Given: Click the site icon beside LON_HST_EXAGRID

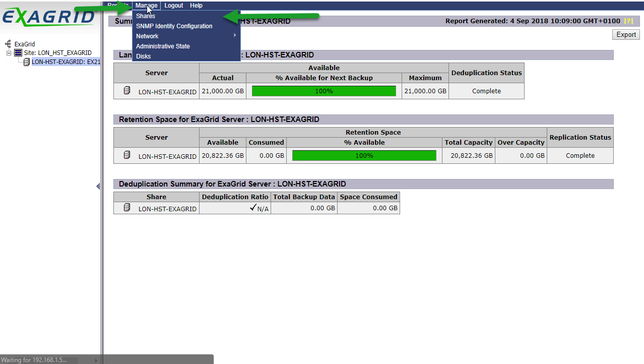Looking at the screenshot, I should [x=18, y=53].
